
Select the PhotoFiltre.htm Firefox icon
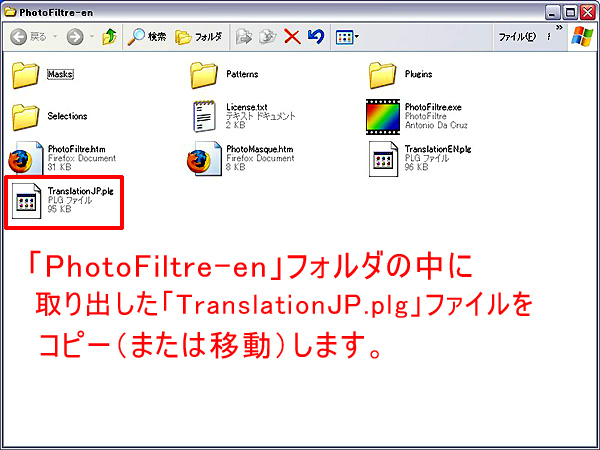tap(26, 158)
